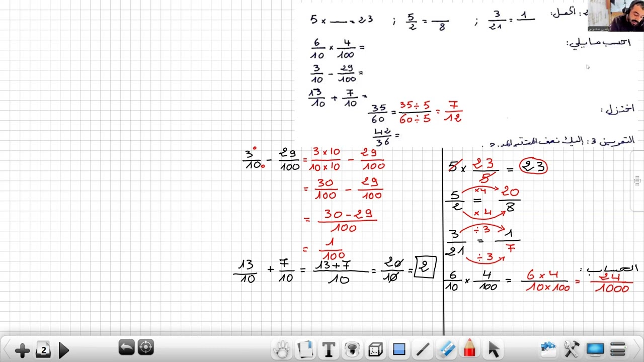
Task: Go to next page with play arrow
Action: point(63,350)
